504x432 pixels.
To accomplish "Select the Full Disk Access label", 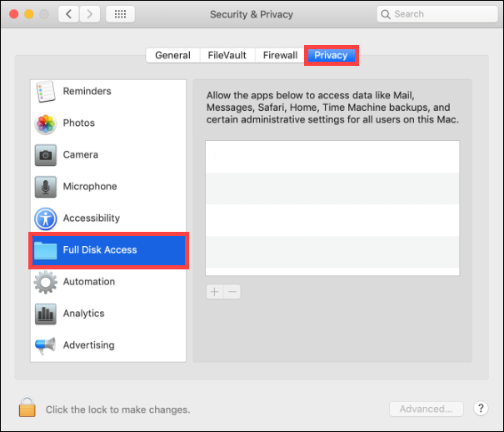I will coord(100,250).
